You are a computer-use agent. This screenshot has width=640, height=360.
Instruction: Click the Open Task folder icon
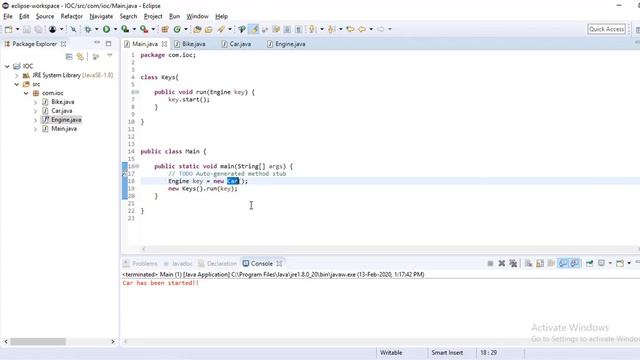click(x=209, y=29)
